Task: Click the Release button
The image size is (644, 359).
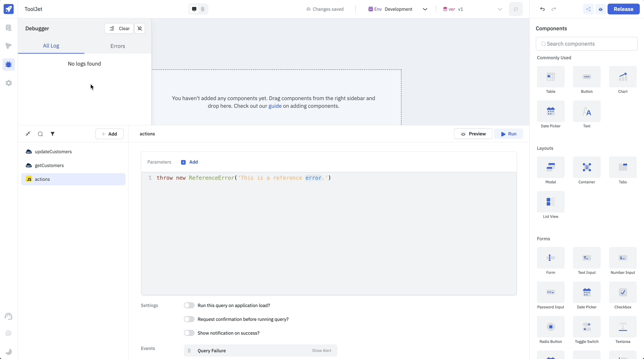Action: coord(623,9)
